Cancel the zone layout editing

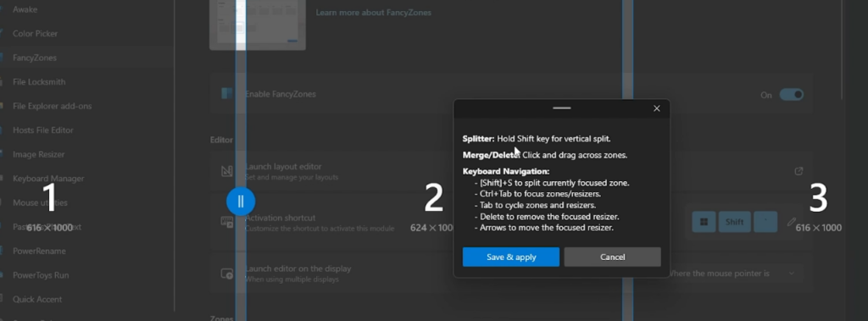click(x=612, y=257)
